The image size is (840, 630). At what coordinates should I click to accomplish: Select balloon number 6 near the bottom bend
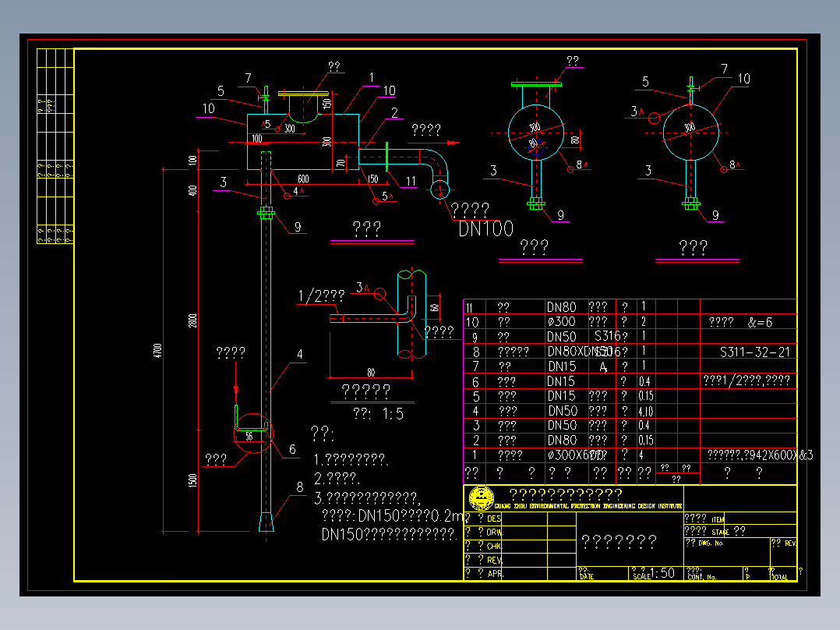point(292,449)
